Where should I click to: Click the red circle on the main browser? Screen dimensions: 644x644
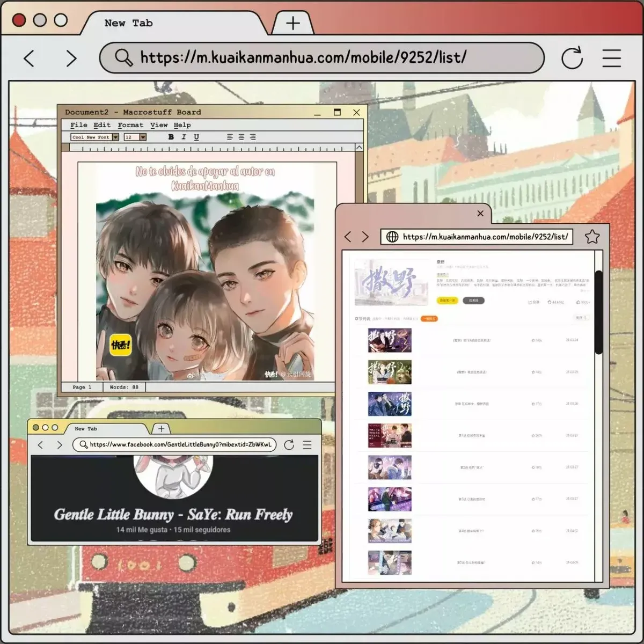[19, 20]
